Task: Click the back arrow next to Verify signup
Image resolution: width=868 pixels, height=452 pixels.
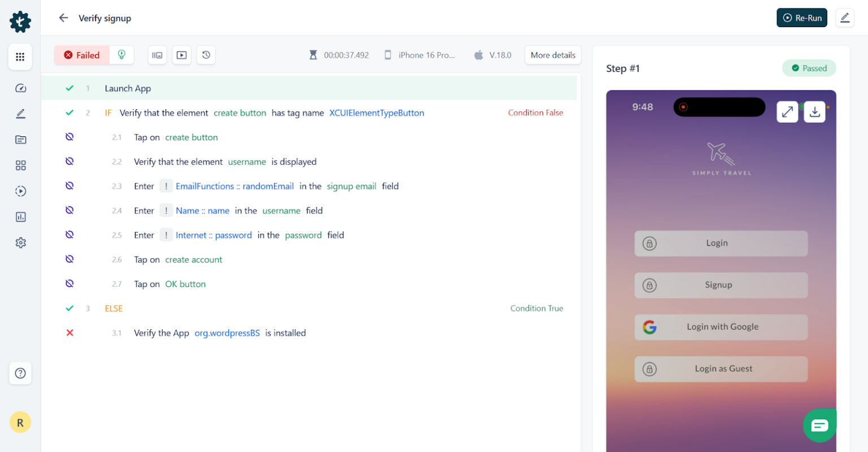Action: (63, 18)
